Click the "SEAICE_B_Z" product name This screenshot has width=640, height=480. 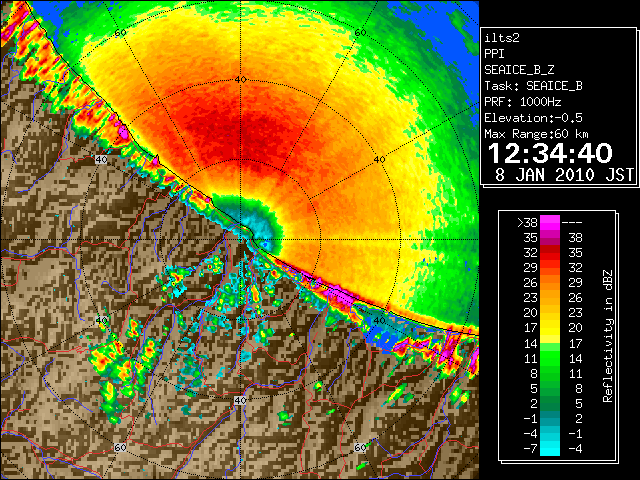[x=519, y=70]
